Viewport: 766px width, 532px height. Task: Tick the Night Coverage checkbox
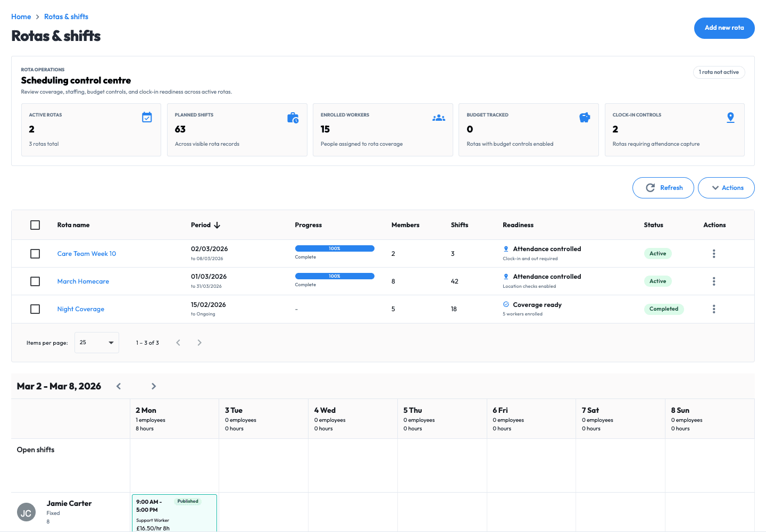click(35, 309)
